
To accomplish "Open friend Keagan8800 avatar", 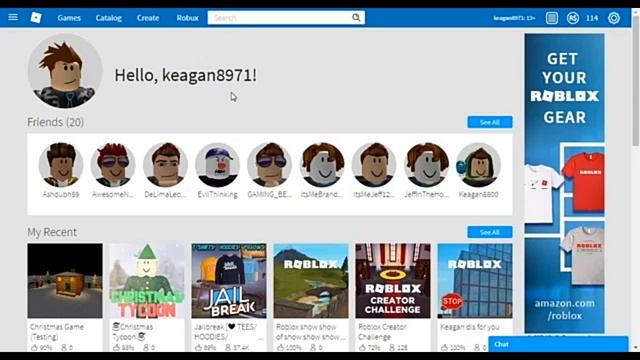I will (x=478, y=164).
